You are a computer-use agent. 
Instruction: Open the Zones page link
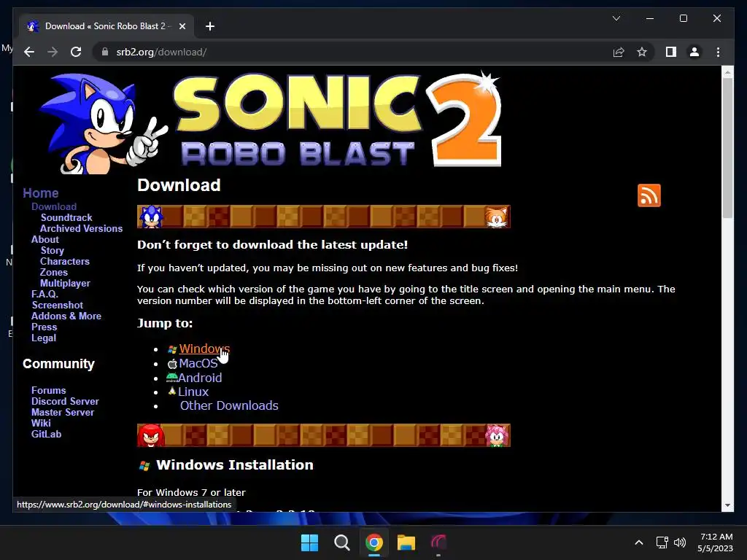(53, 273)
